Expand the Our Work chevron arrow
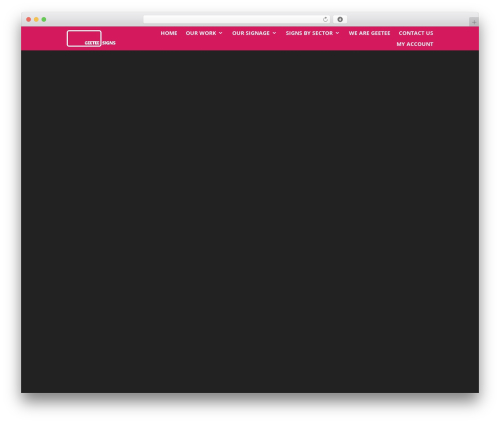 pos(221,33)
